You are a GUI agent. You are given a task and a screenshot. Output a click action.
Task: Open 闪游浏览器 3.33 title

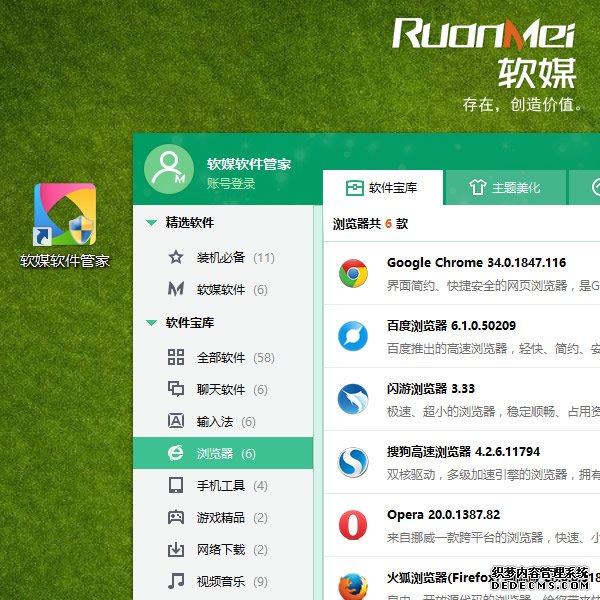pyautogui.click(x=430, y=389)
